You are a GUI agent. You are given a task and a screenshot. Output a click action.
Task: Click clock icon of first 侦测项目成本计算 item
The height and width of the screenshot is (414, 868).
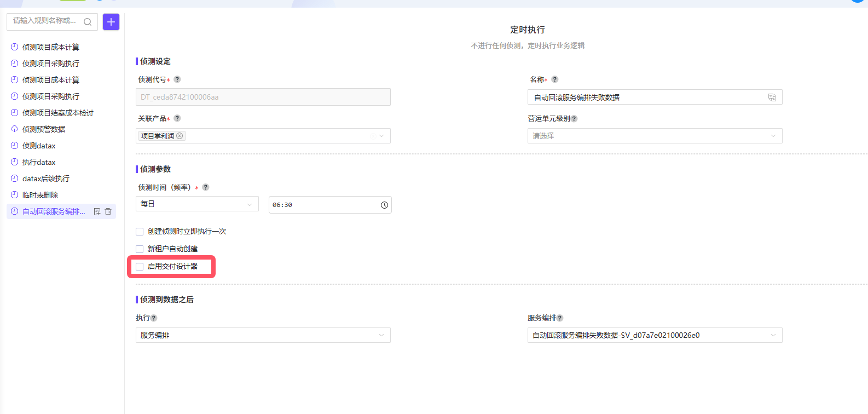15,47
